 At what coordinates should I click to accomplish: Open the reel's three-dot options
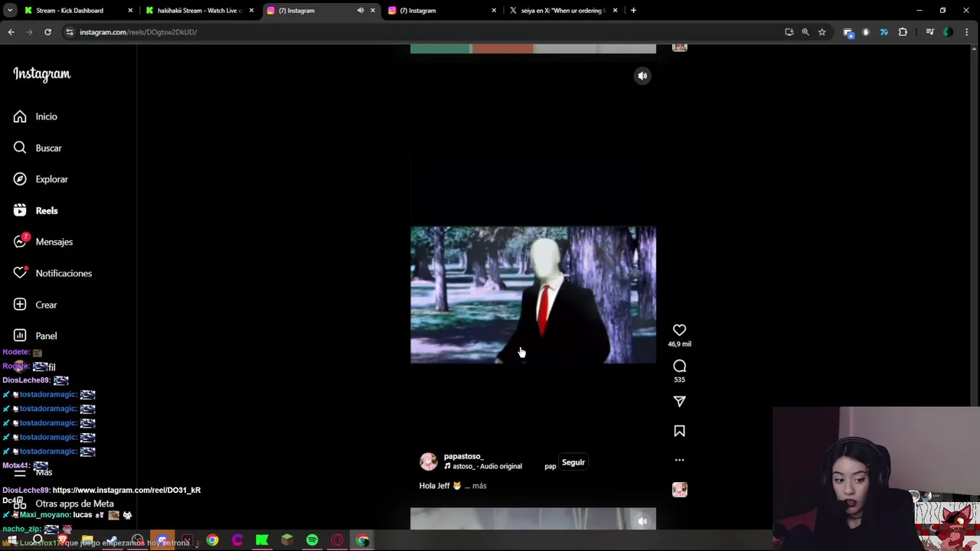679,460
